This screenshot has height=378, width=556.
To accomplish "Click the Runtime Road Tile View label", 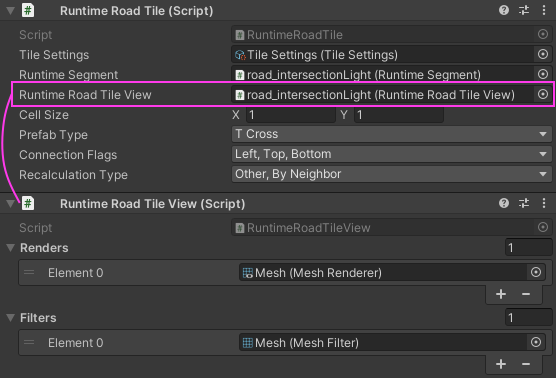I will [x=85, y=95].
